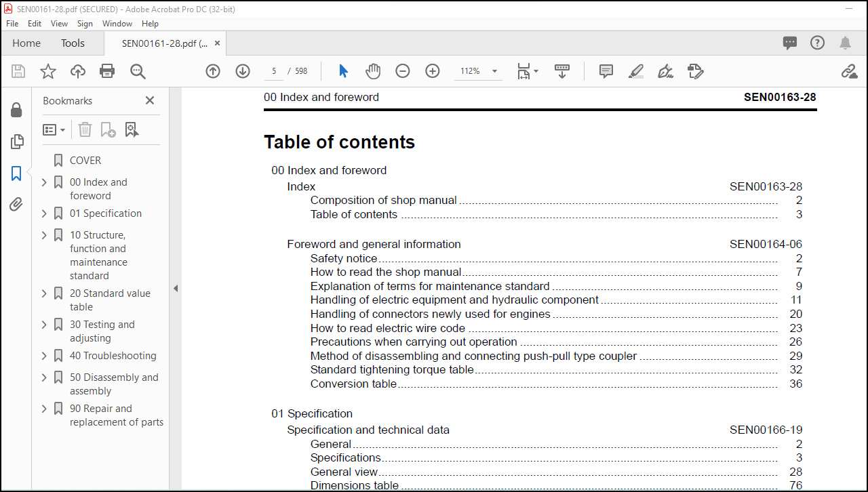Open the comments chat bubble icon
The image size is (868, 492).
click(790, 43)
